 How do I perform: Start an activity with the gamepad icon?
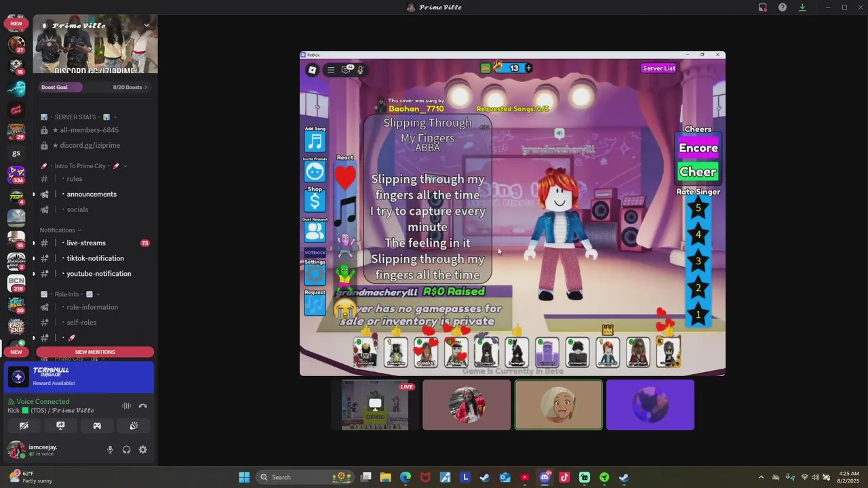click(x=97, y=426)
